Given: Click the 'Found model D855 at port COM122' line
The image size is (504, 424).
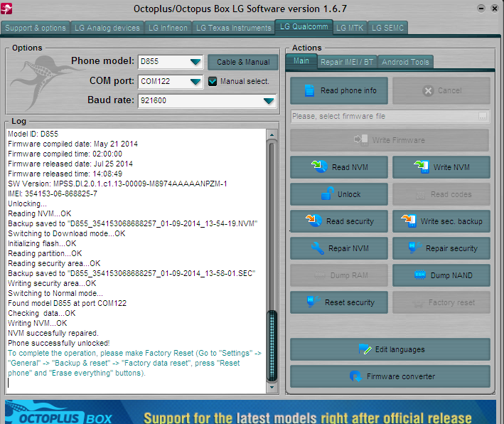Looking at the screenshot, I should [68, 303].
